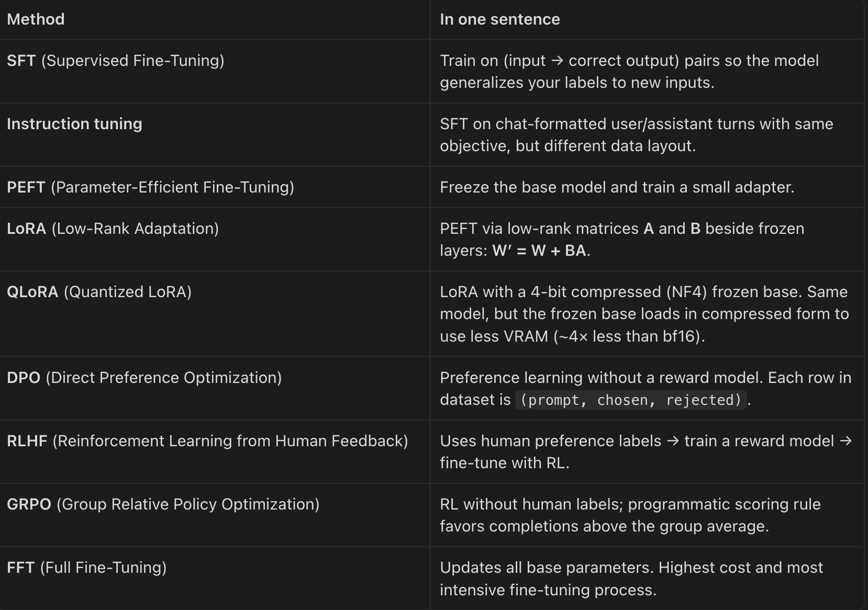The image size is (868, 610).
Task: Click the W′ = W + BA formula text
Action: (539, 251)
